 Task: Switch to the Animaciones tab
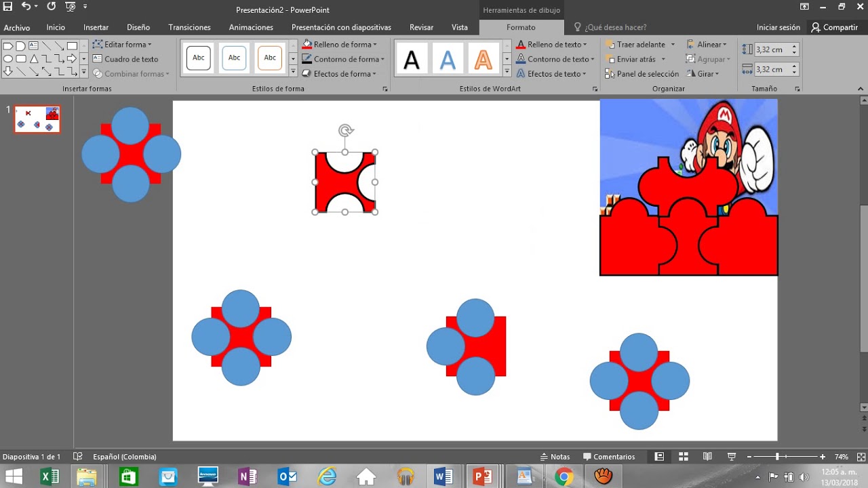pos(251,27)
